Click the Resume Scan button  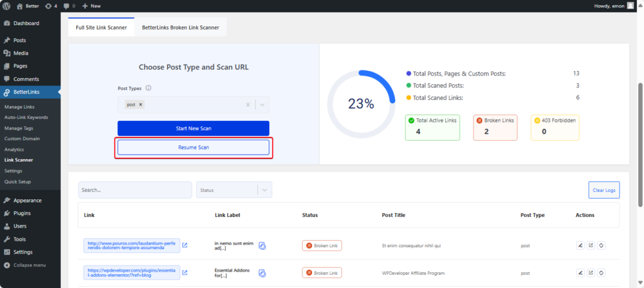pos(193,147)
